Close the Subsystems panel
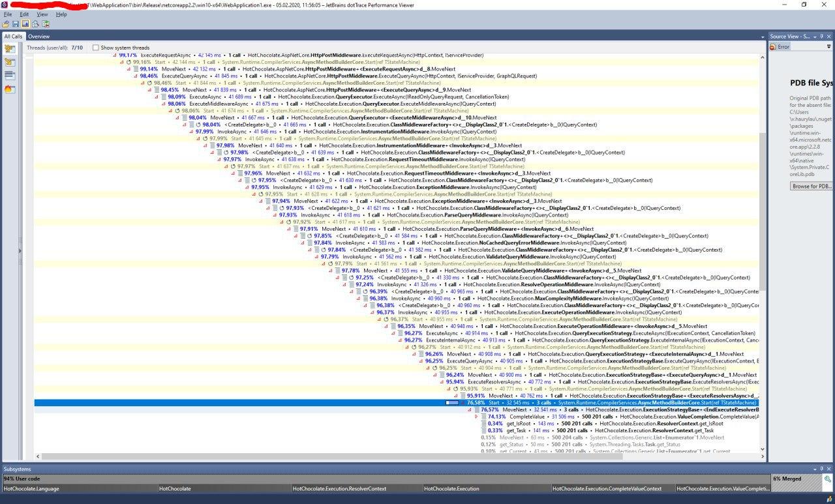This screenshot has width=835, height=504. coord(830,469)
